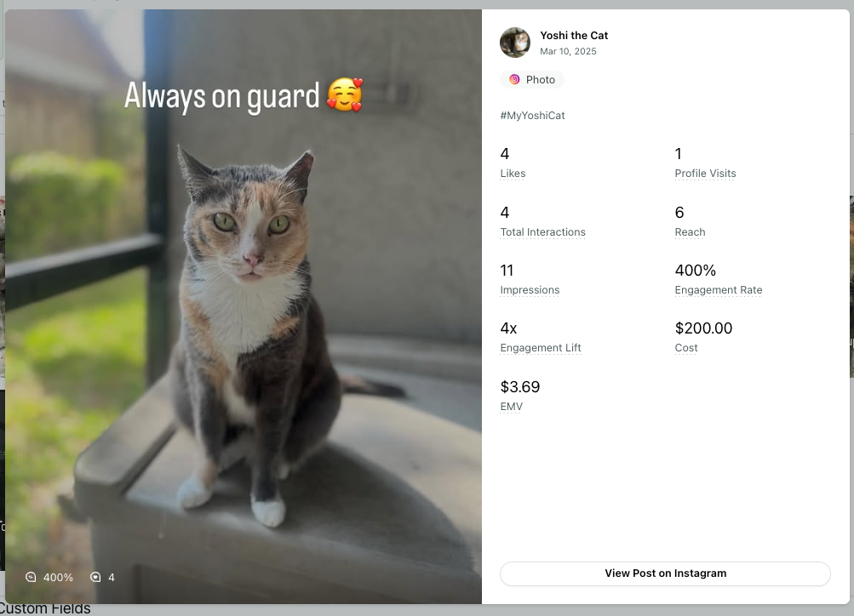Click View Post on Instagram button

665,573
